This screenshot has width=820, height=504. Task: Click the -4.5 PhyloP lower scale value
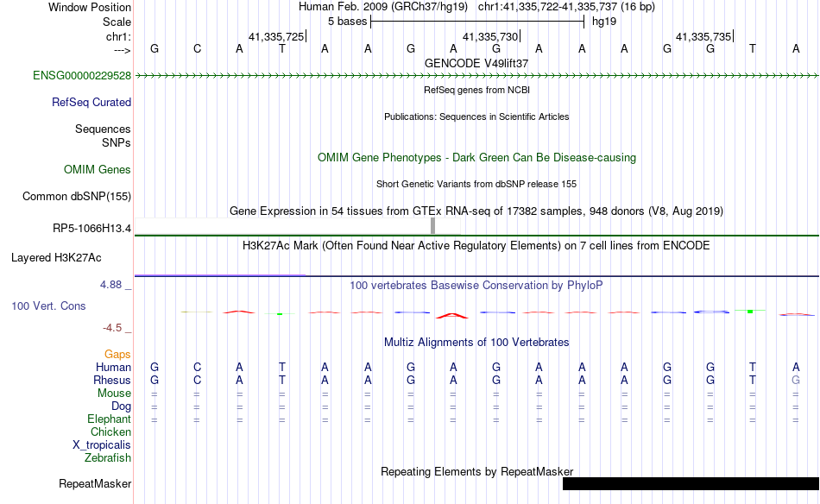[112, 328]
